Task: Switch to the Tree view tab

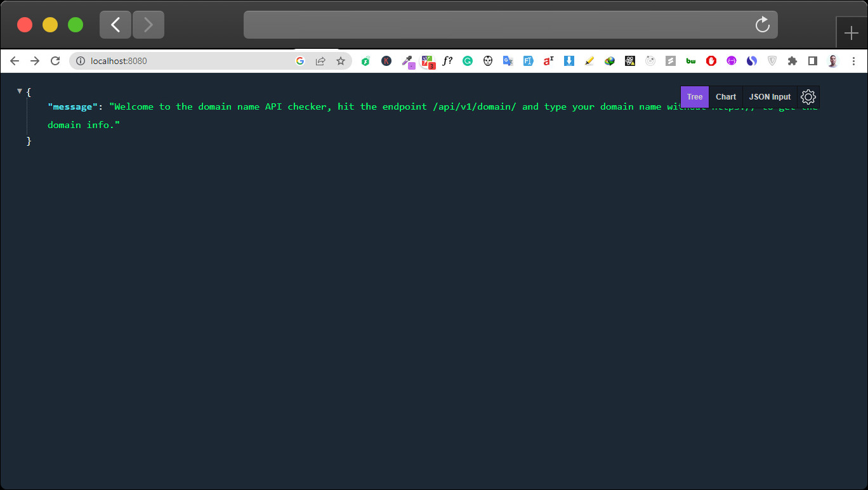Action: (695, 97)
